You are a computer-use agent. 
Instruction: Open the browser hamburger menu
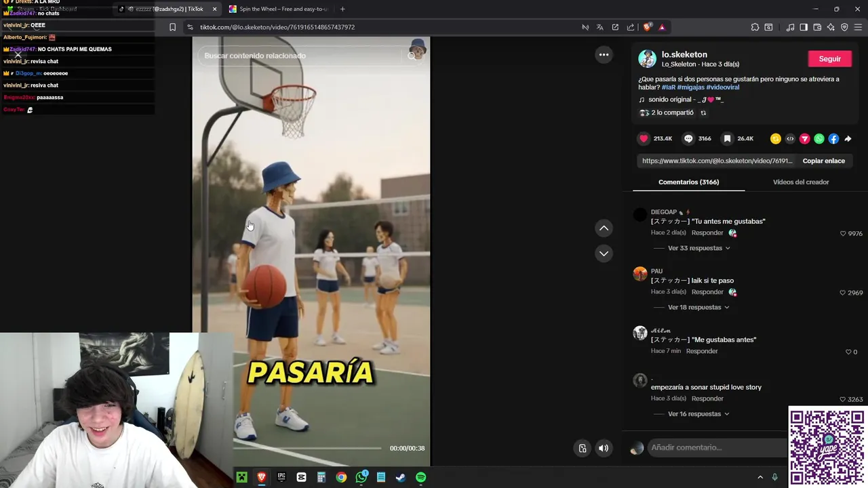coord(859,27)
